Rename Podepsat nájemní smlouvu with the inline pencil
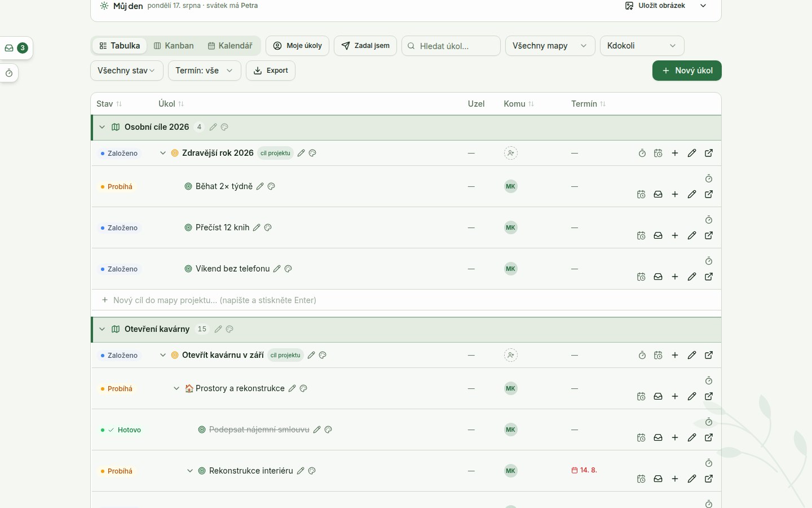This screenshot has height=508, width=812. tap(317, 430)
